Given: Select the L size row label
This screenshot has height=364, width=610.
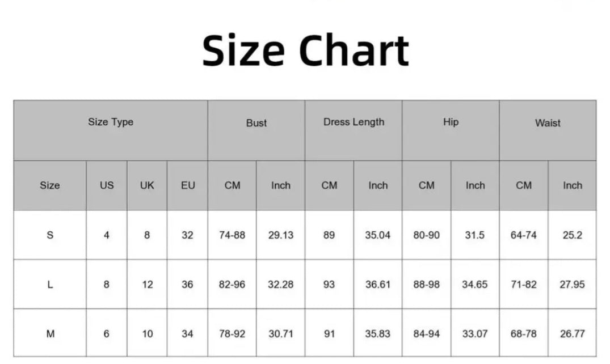Looking at the screenshot, I should 50,284.
